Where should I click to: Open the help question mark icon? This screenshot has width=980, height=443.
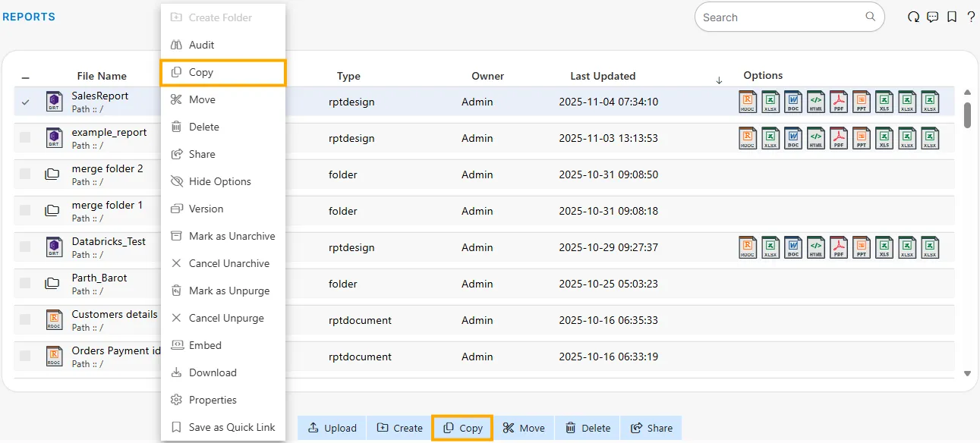click(971, 17)
